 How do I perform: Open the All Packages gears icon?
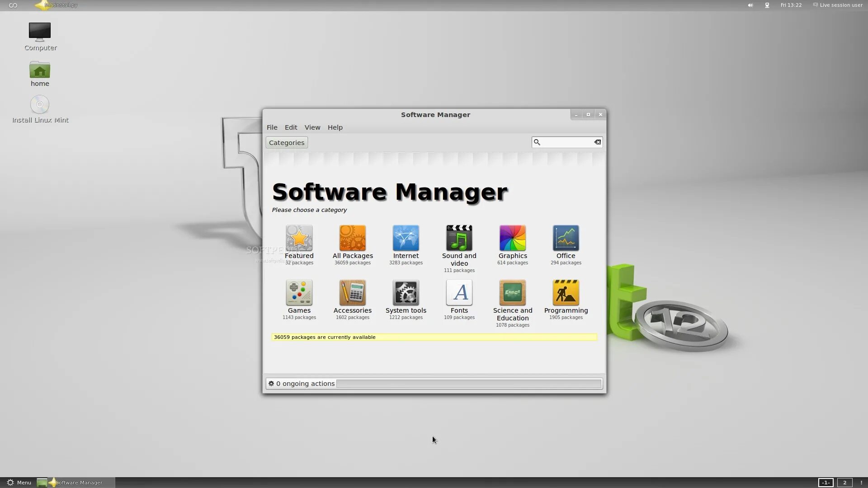(353, 238)
